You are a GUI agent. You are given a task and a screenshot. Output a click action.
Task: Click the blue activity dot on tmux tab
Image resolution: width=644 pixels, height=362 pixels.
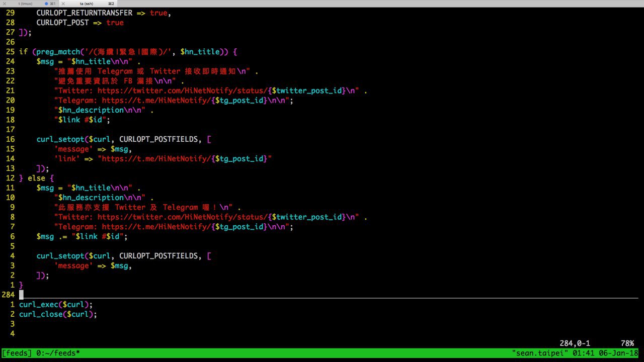pyautogui.click(x=47, y=4)
